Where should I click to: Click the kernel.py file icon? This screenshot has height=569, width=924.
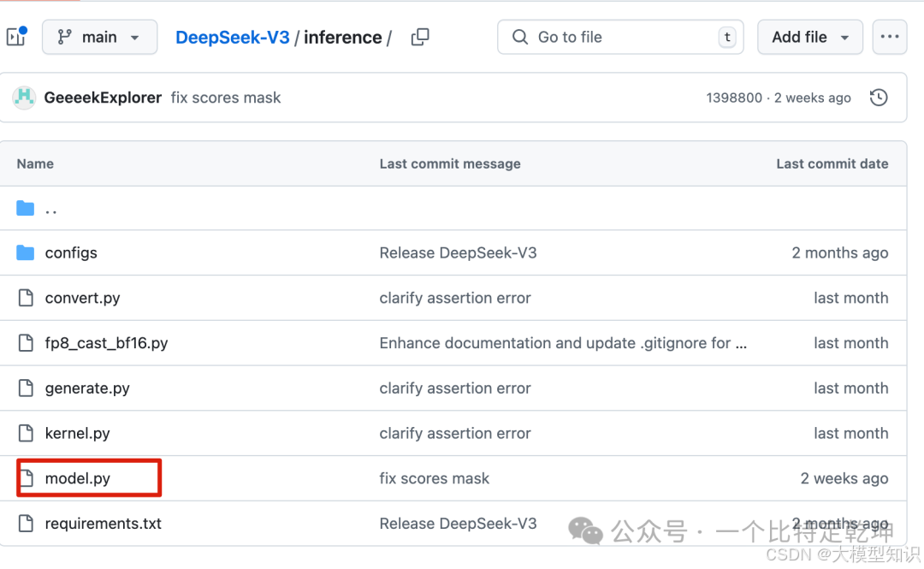pyautogui.click(x=26, y=433)
